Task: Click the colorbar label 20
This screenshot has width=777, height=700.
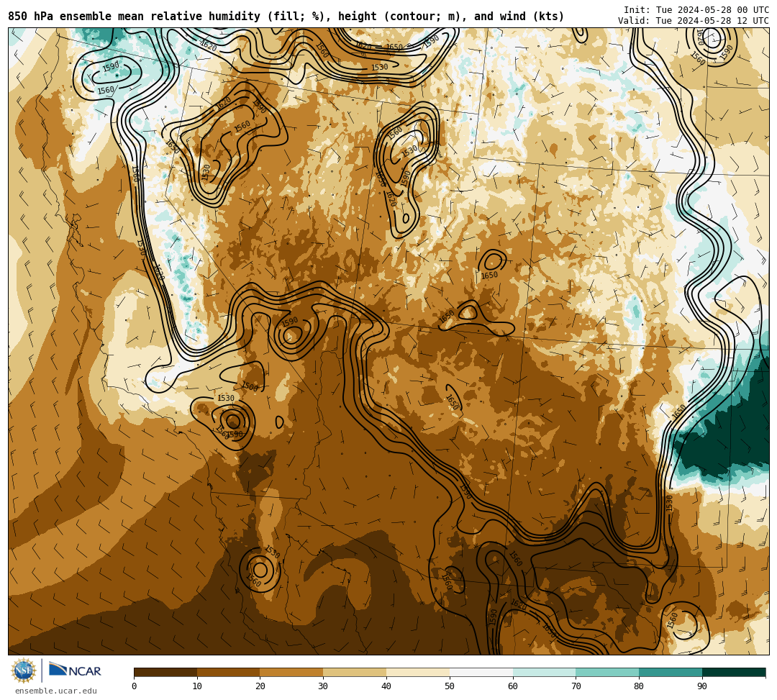Action: 260,686
